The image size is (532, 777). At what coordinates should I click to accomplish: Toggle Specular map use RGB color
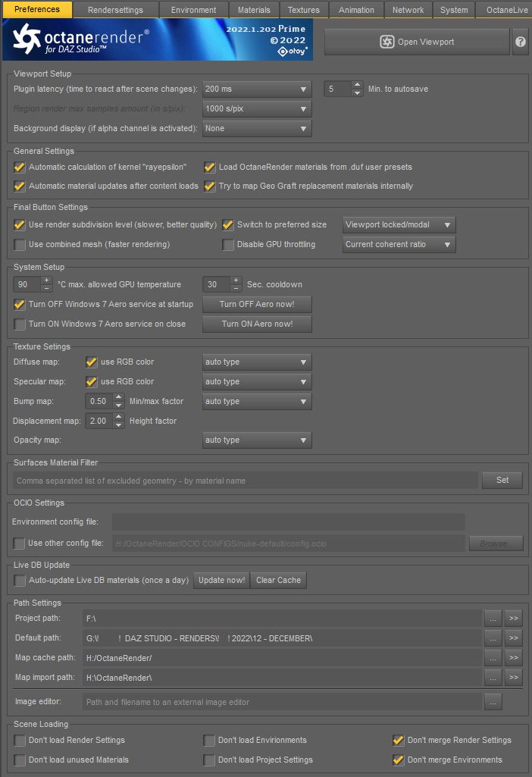(x=91, y=382)
